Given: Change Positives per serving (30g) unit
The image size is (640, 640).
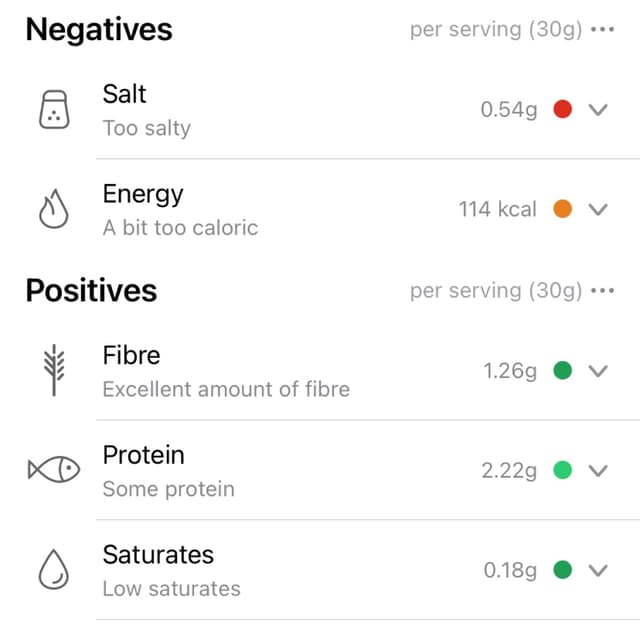Looking at the screenshot, I should point(496,291).
